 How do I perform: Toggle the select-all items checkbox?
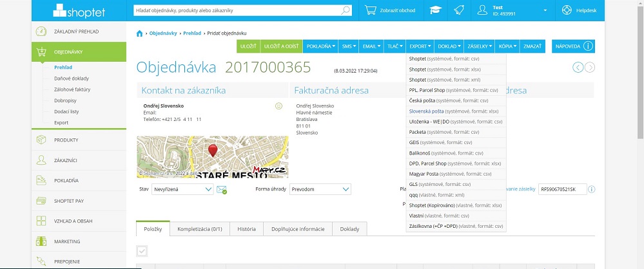click(142, 251)
